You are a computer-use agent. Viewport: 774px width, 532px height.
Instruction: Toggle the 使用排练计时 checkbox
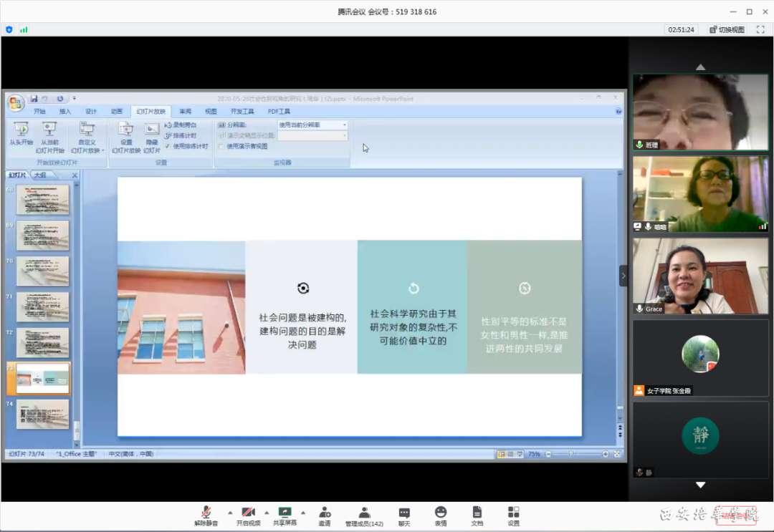click(x=168, y=146)
